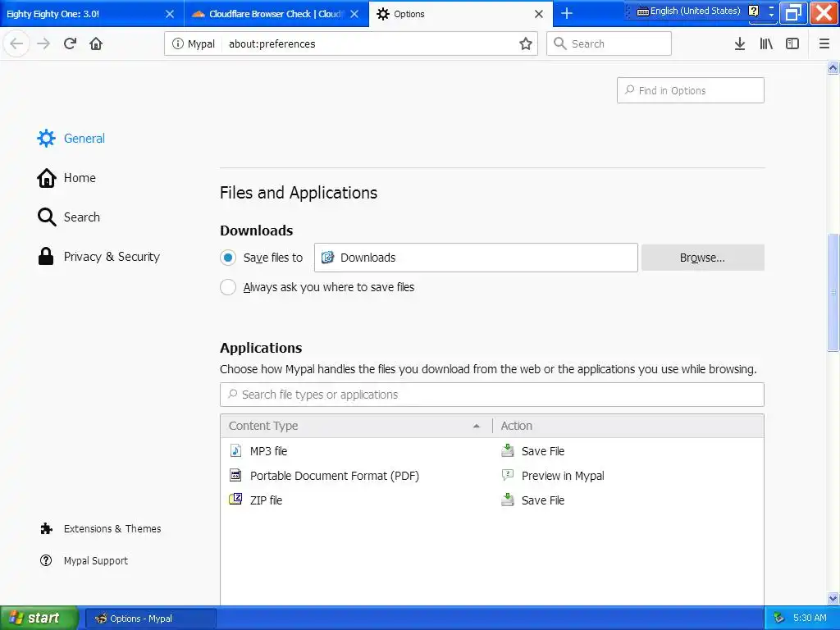Open the Home preferences category
840x630 pixels.
pos(66,178)
